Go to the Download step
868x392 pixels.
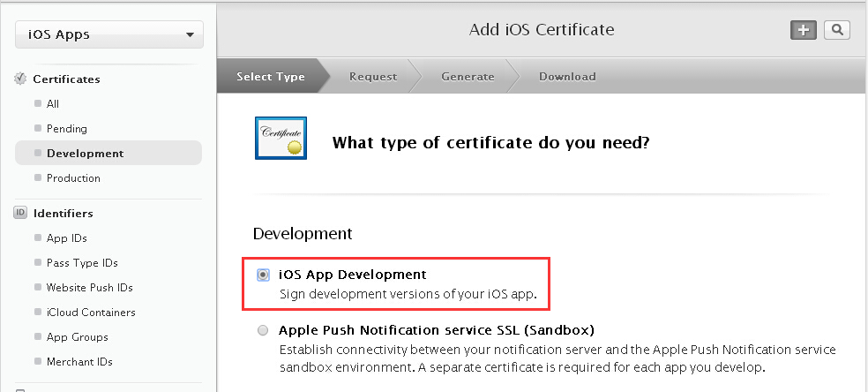coord(567,77)
